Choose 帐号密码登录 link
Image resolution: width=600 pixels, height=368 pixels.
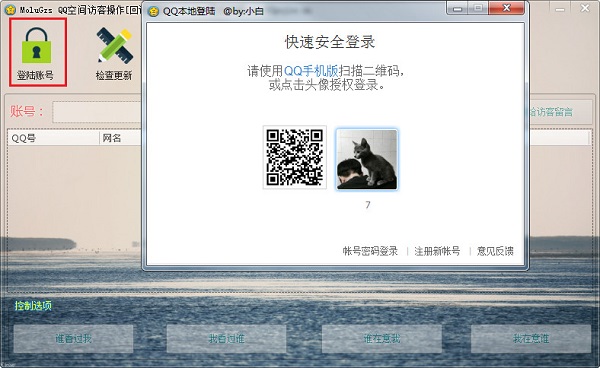[370, 251]
